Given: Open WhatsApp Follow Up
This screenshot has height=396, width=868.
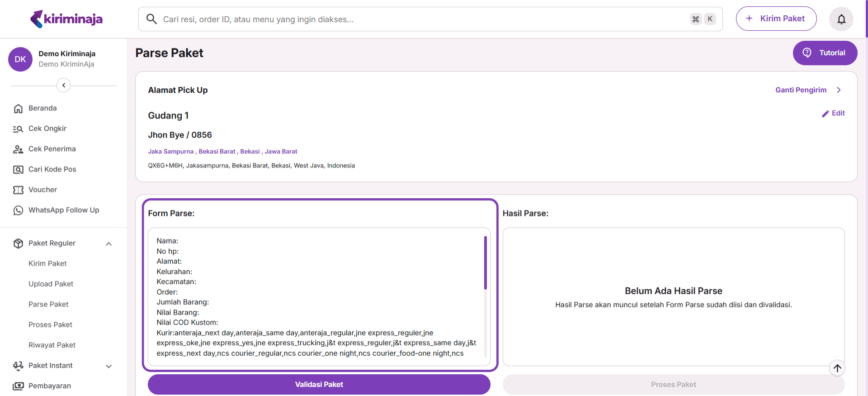Looking at the screenshot, I should pos(63,210).
